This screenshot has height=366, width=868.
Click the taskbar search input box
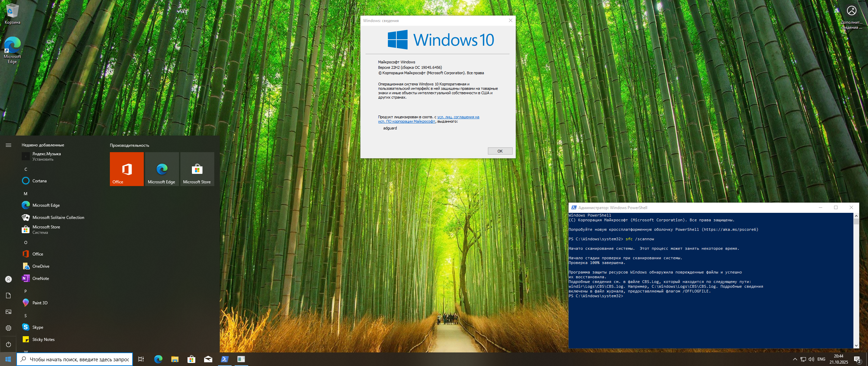click(x=79, y=360)
